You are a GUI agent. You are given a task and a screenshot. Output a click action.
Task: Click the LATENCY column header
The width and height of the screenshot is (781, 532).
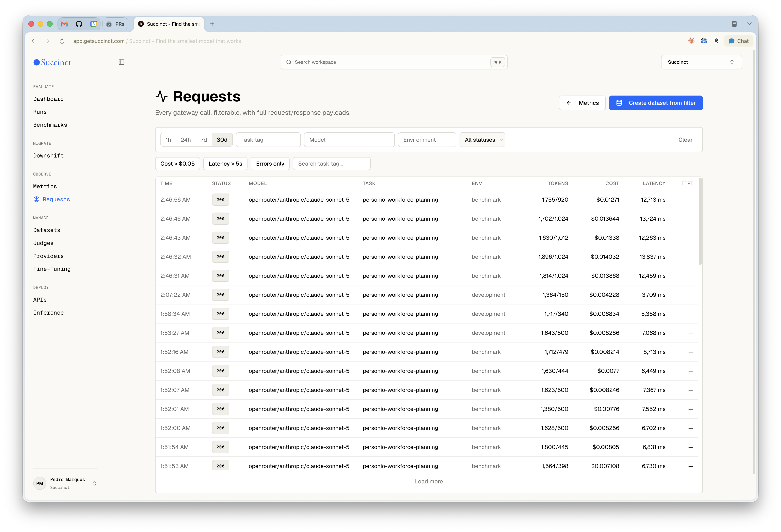(654, 183)
